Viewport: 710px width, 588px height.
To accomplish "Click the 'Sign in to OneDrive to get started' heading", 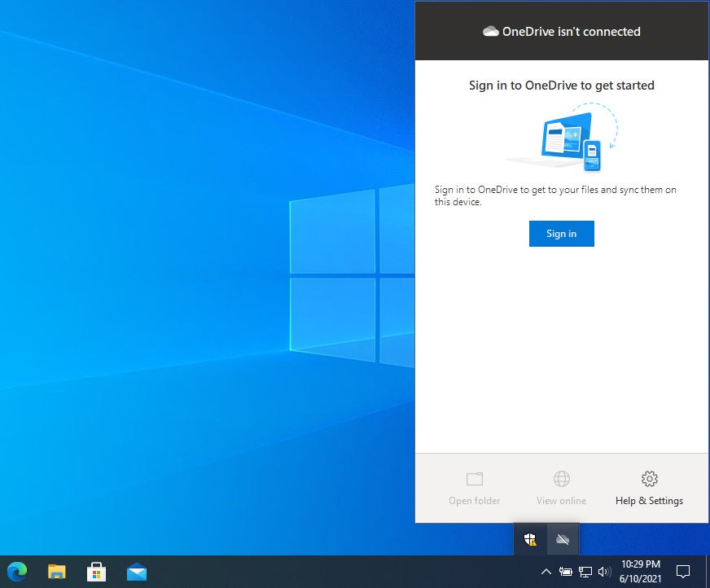I will (x=562, y=86).
